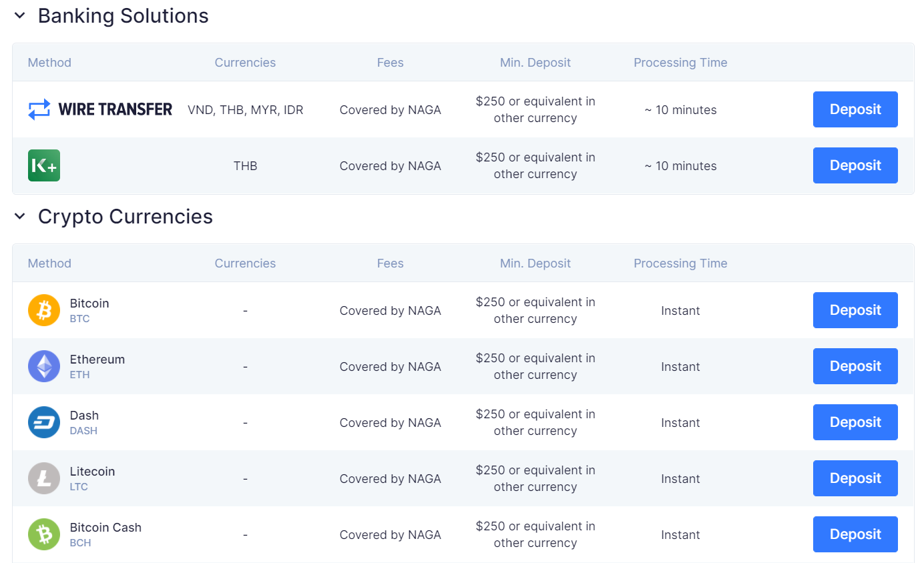
Task: Click Instant processing time for Dash
Action: pos(680,423)
